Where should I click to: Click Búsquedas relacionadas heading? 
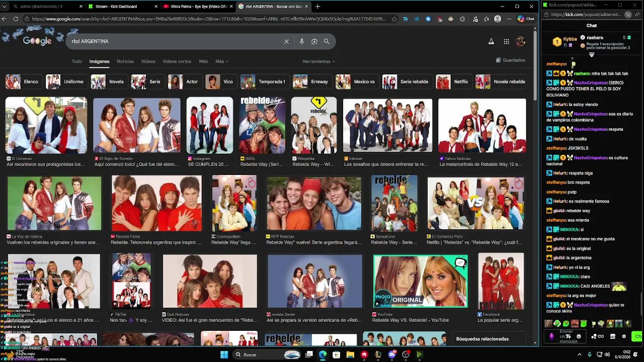tap(482, 339)
